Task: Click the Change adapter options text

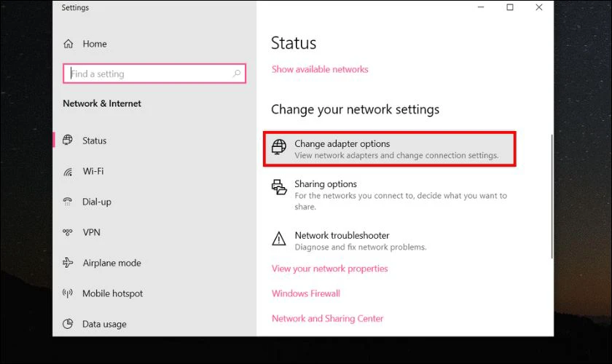Action: pyautogui.click(x=342, y=144)
